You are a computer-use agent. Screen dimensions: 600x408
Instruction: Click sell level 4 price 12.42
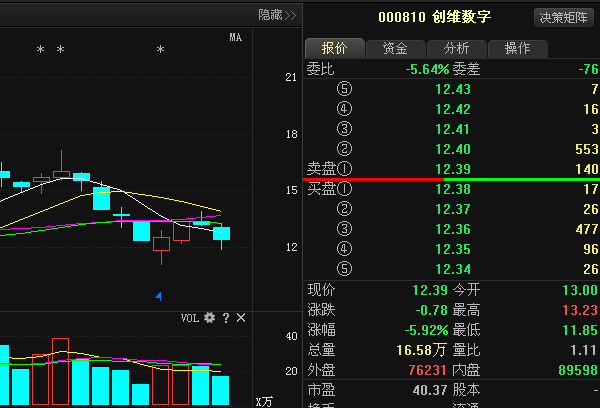pyautogui.click(x=453, y=109)
